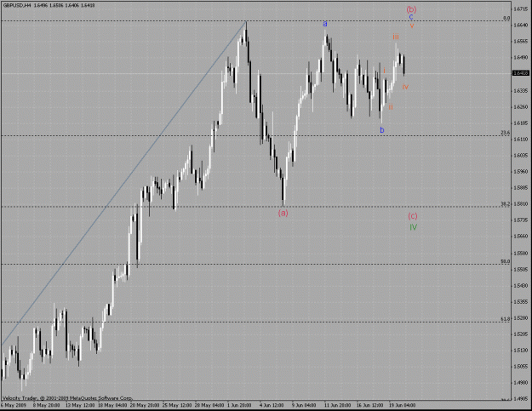
Task: Click the 8 May 20:00 date label
Action: 47,405
